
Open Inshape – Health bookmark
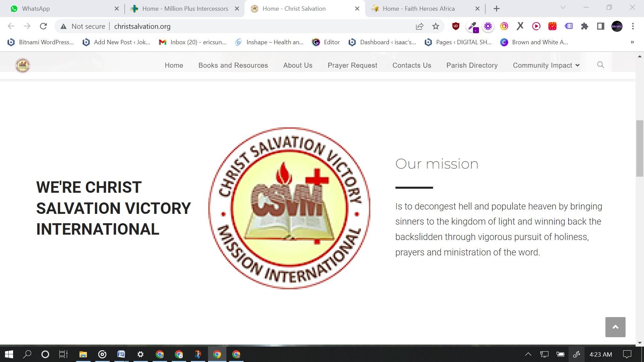pyautogui.click(x=269, y=42)
